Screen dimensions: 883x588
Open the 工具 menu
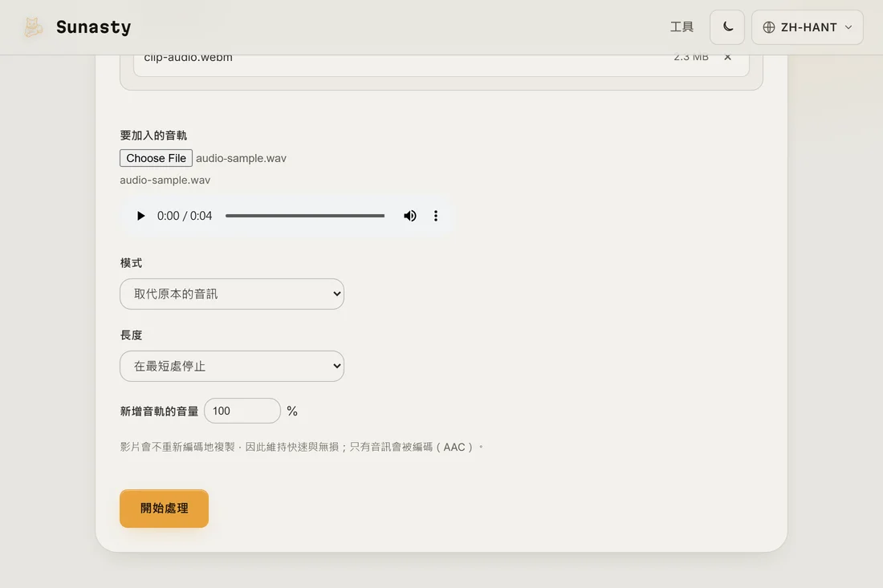pyautogui.click(x=682, y=27)
